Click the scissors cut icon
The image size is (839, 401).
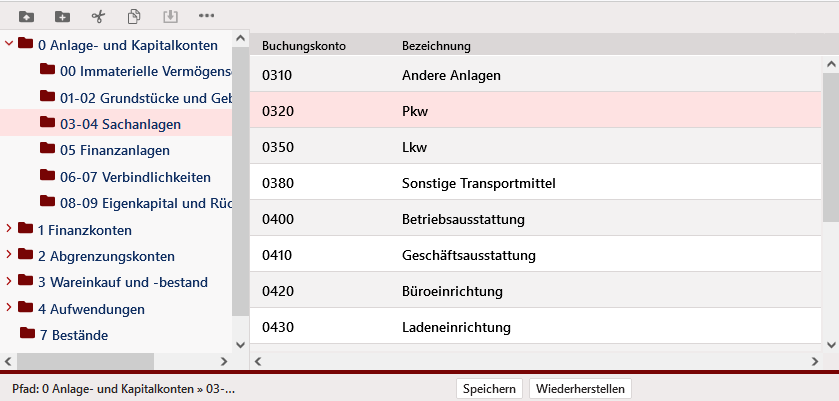click(x=98, y=16)
